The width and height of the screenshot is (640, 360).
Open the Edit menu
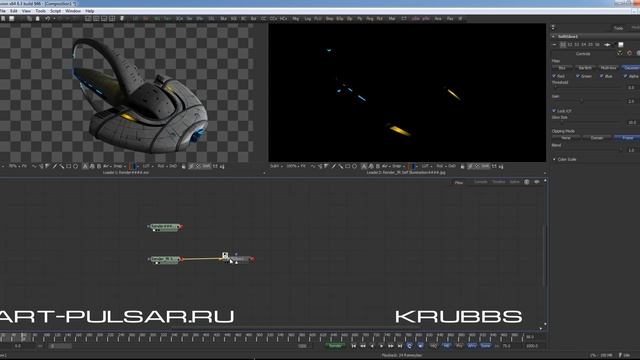coord(14,11)
